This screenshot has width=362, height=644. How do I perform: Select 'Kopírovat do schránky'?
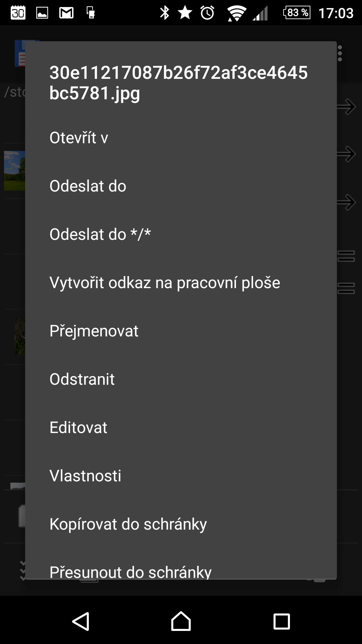(x=181, y=524)
